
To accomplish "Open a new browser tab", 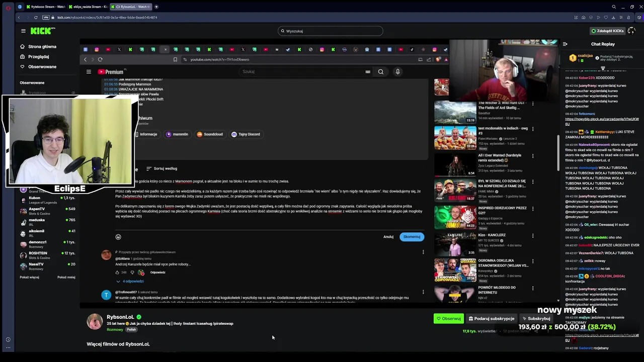I will [x=156, y=7].
